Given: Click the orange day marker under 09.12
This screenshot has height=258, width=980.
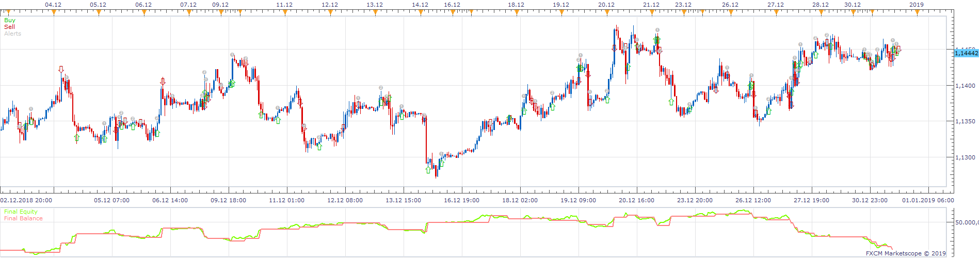Looking at the screenshot, I should pyautogui.click(x=221, y=13).
